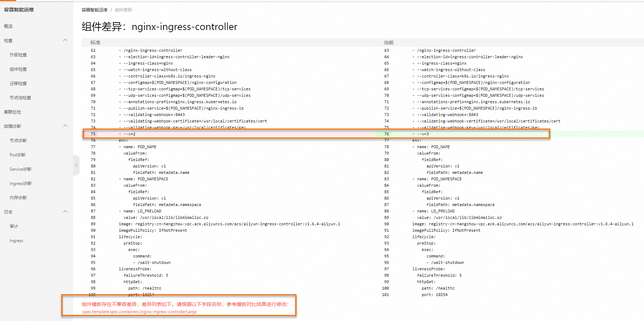Click the 容器智能运维 sidebar title

[19, 10]
